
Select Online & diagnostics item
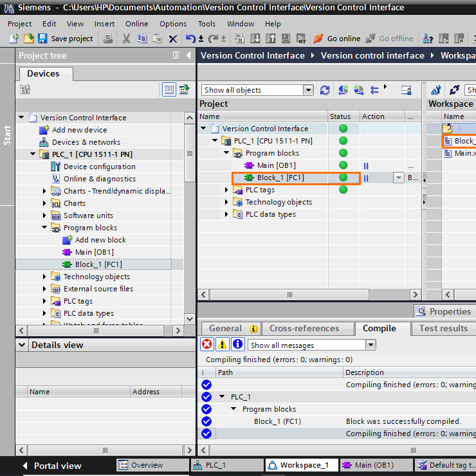click(99, 179)
